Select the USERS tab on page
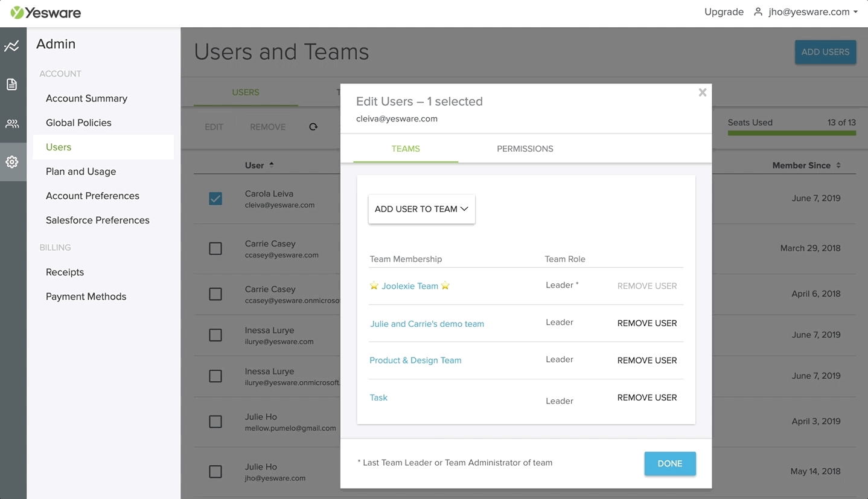868x499 pixels. [x=246, y=92]
